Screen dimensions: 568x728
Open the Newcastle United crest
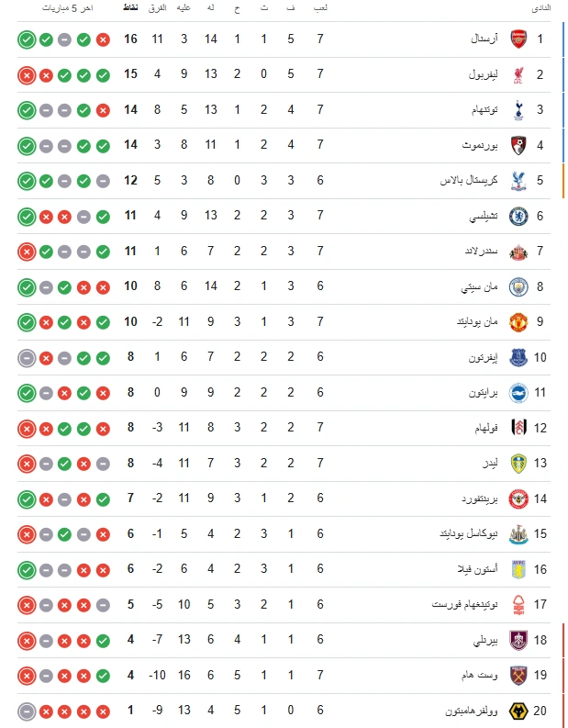[518, 534]
